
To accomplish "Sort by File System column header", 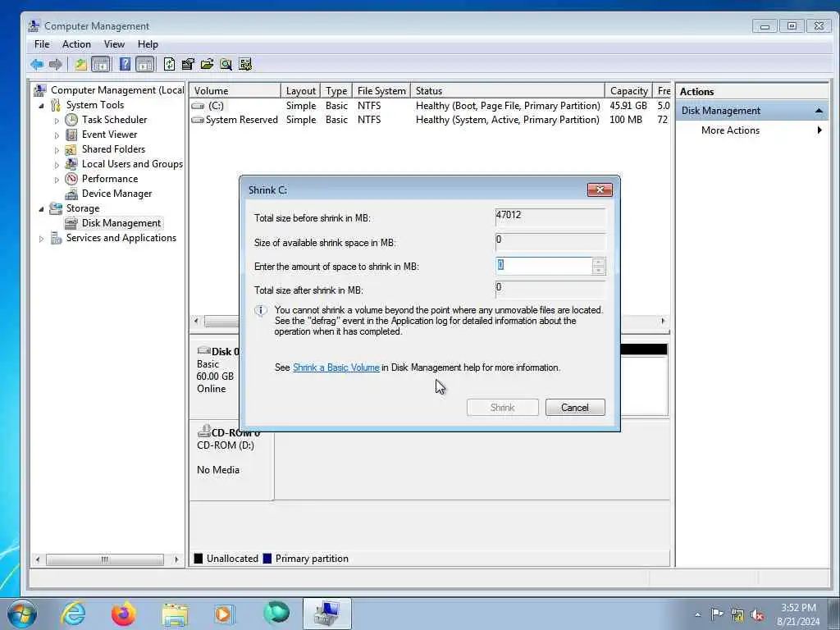I will [381, 91].
